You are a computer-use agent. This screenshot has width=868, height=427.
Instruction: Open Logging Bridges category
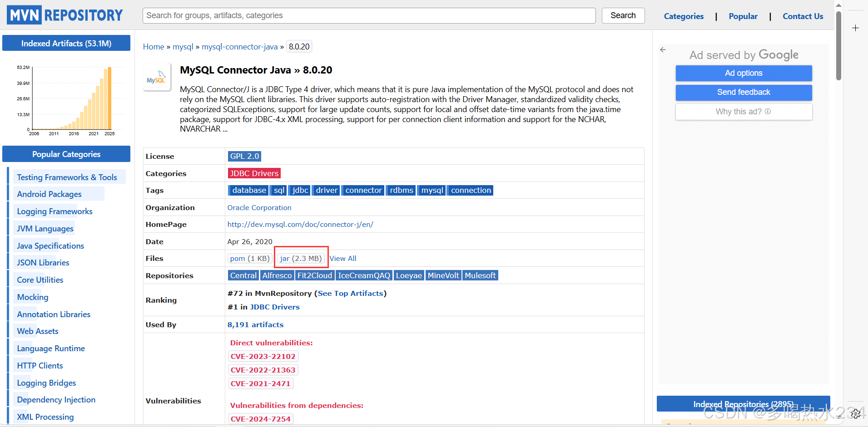[46, 383]
